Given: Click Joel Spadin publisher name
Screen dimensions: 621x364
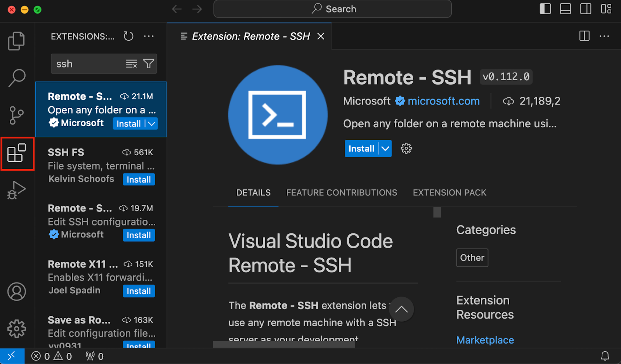Looking at the screenshot, I should pyautogui.click(x=74, y=290).
